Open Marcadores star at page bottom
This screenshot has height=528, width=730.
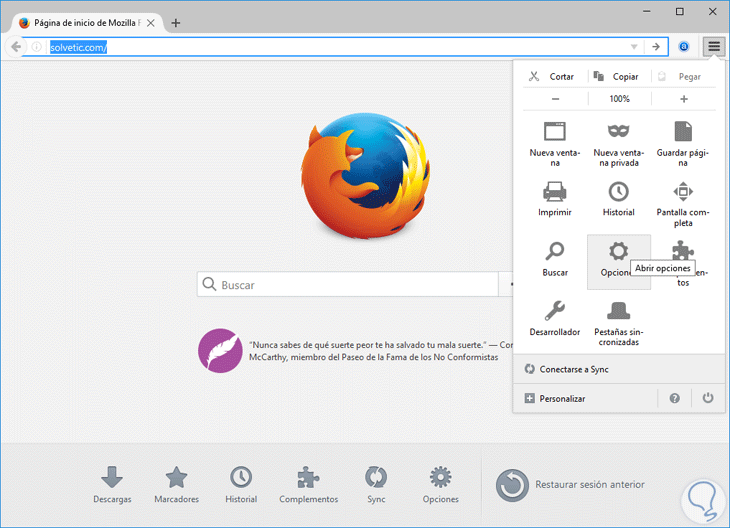pos(176,485)
